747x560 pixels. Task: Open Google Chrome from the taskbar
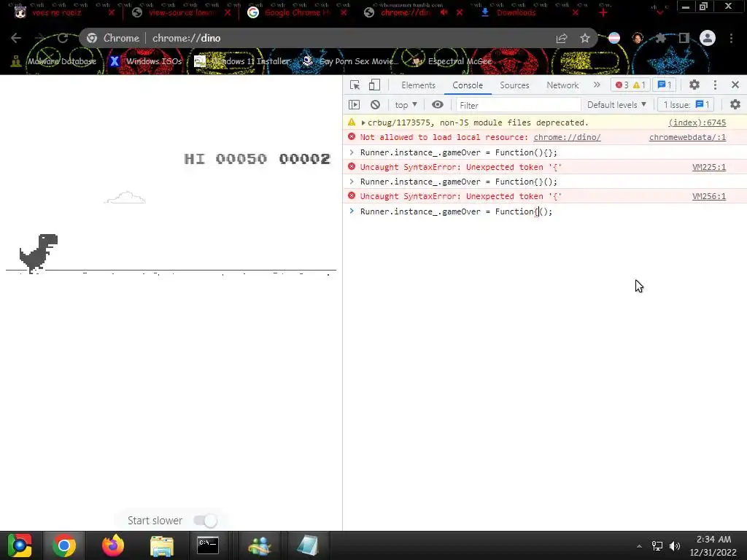coord(64,545)
